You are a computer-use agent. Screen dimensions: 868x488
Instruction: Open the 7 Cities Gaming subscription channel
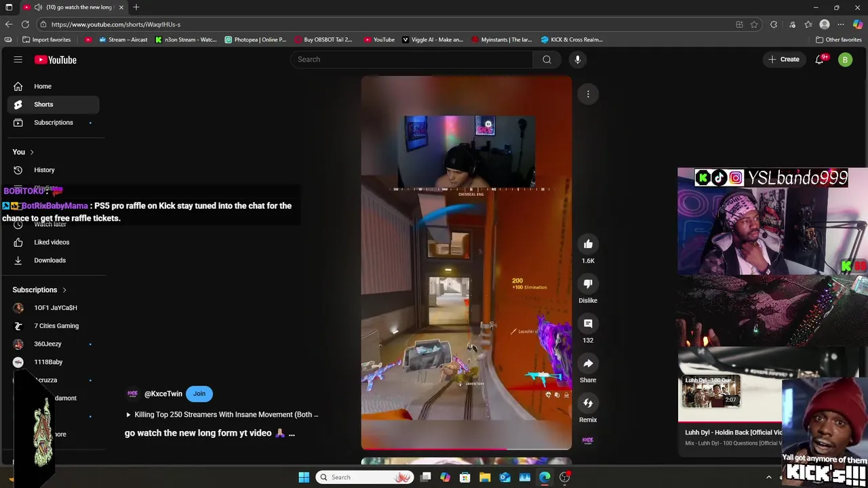pos(54,326)
